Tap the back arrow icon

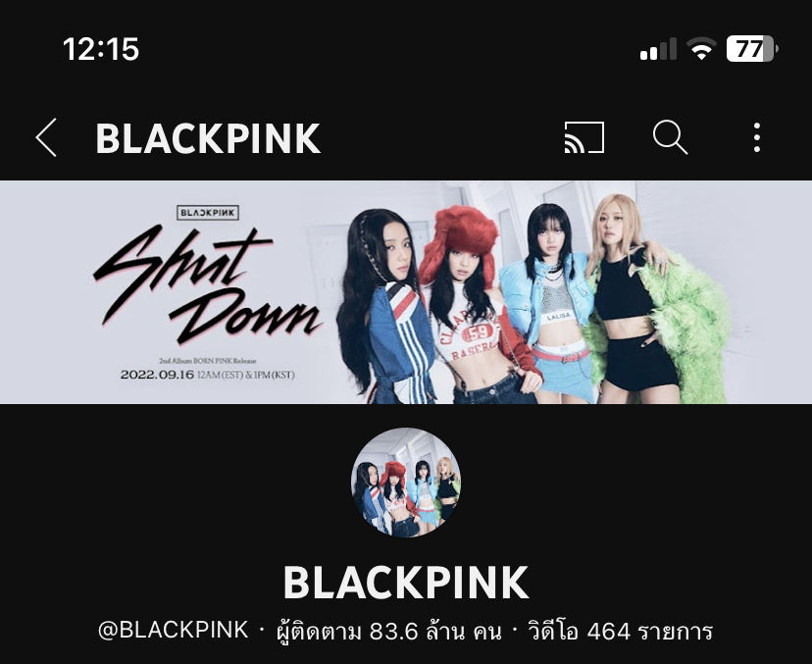[x=46, y=137]
